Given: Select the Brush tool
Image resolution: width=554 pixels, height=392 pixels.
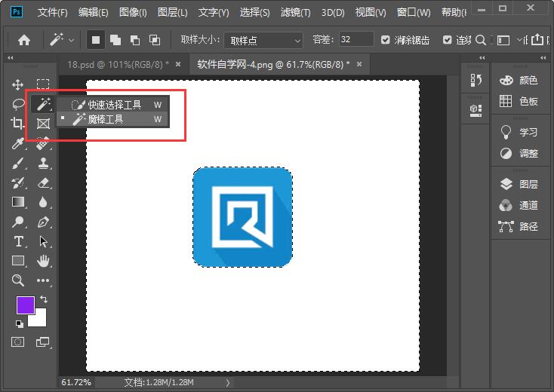Looking at the screenshot, I should 17,163.
